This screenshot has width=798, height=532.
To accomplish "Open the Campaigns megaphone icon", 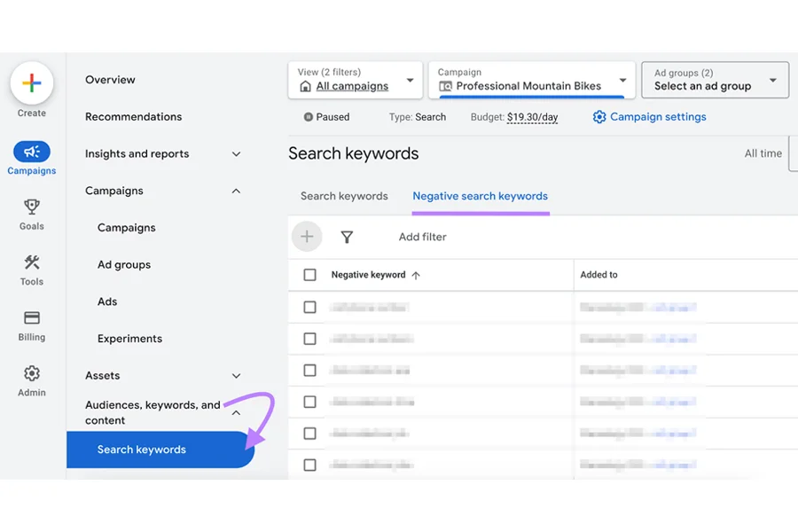I will coord(32,152).
